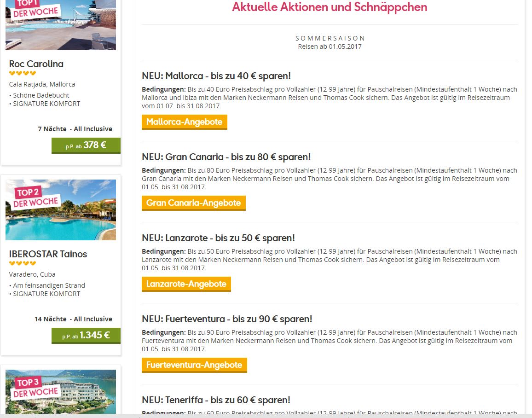Click the Cala Ratjada, Mallorca location text

(x=42, y=84)
